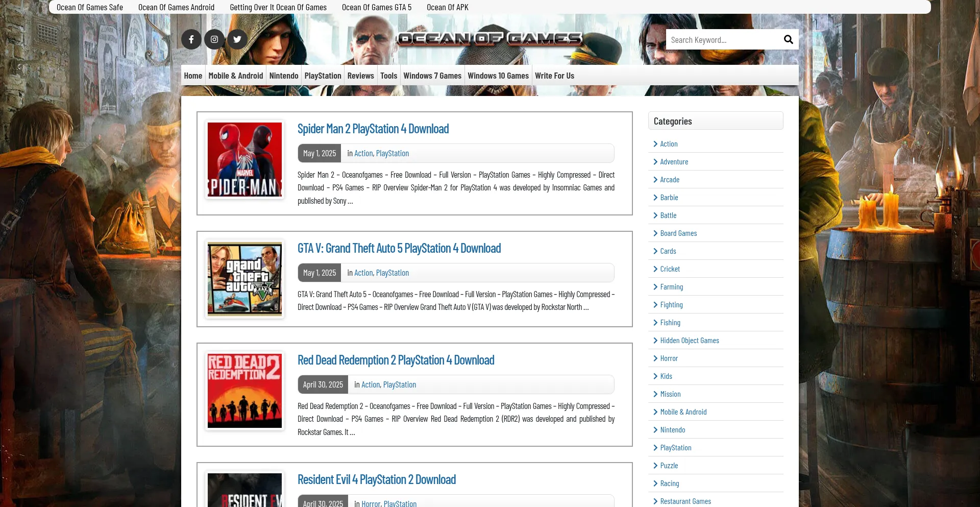Click Ocean Of APK top link
Image resolution: width=980 pixels, height=507 pixels.
tap(448, 7)
